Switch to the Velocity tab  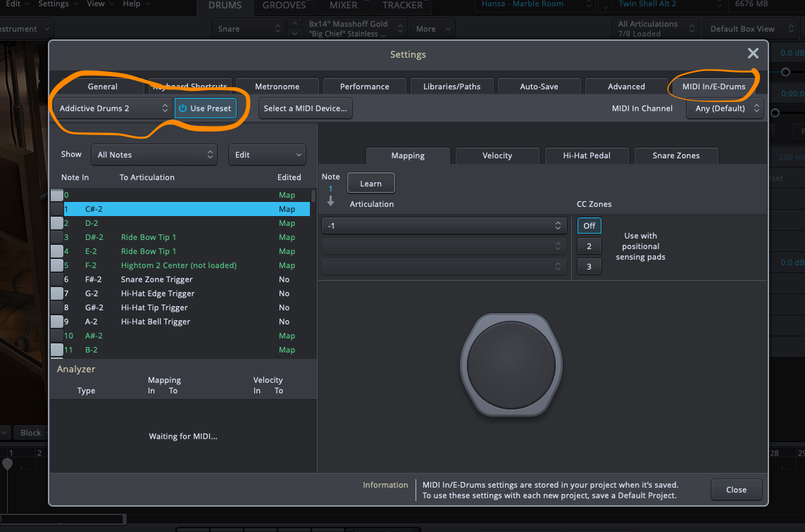(x=497, y=156)
